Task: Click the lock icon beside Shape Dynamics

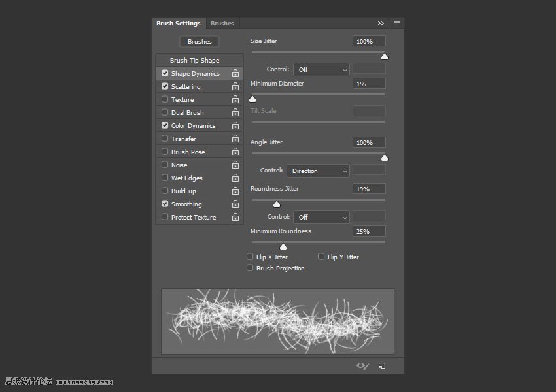Action: coord(235,74)
